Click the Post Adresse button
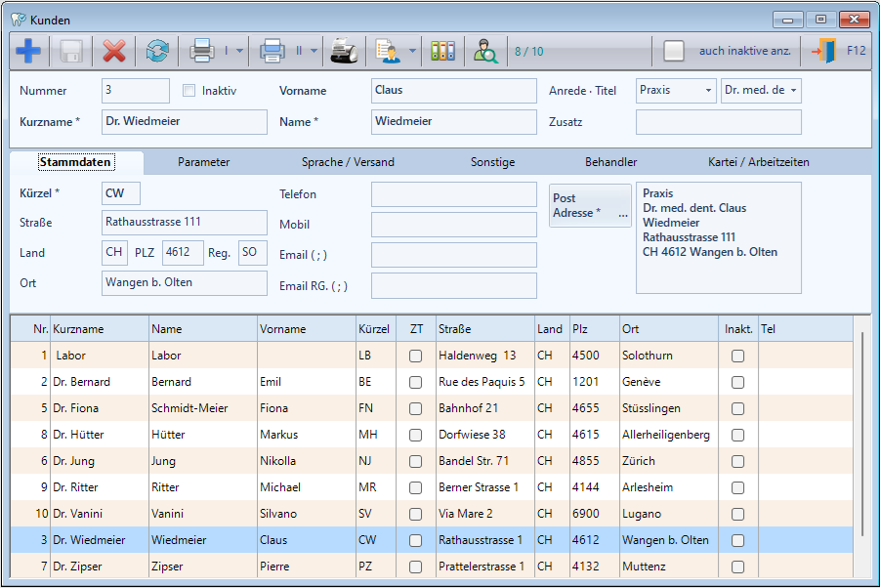 (590, 205)
